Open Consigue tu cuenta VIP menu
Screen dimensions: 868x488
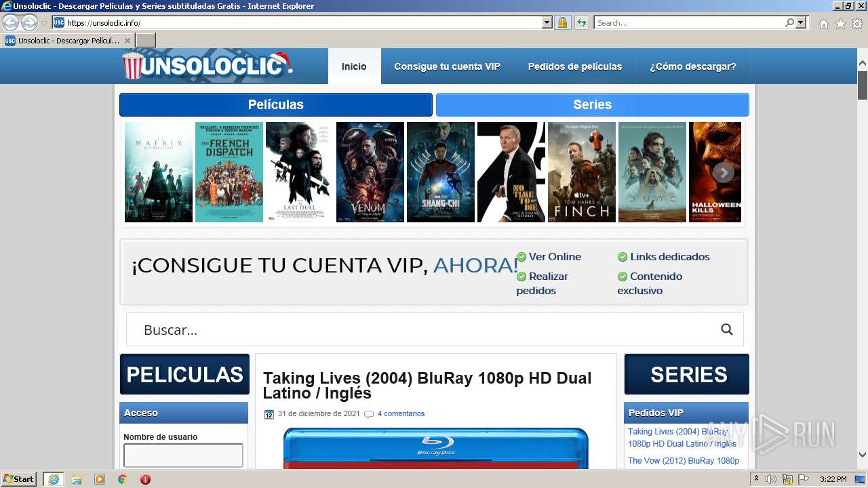click(x=447, y=66)
